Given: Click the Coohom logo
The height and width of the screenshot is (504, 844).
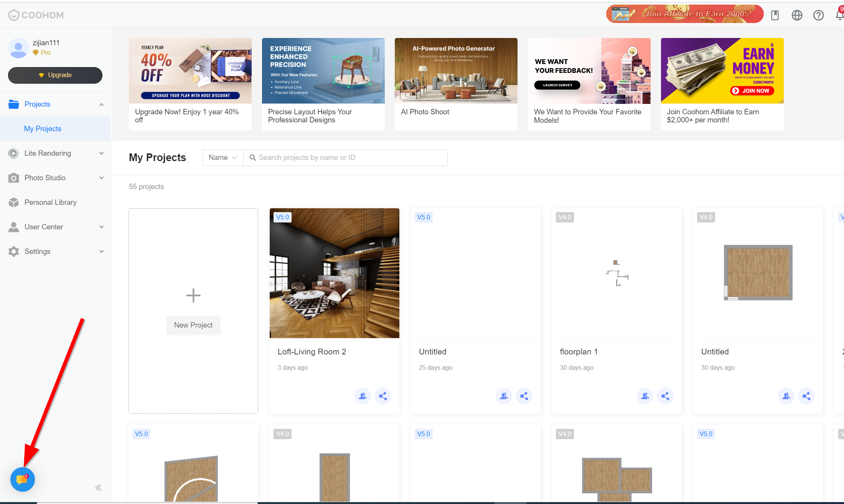Looking at the screenshot, I should coord(36,15).
